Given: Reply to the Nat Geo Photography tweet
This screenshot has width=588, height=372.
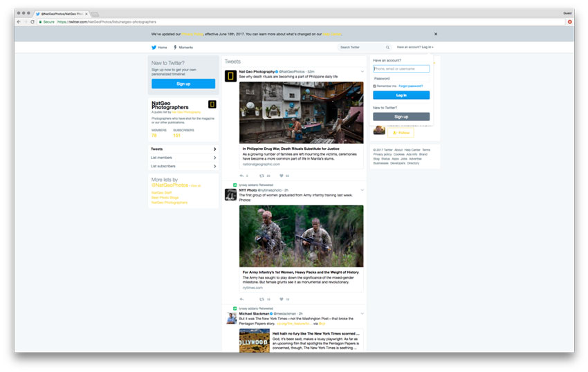Looking at the screenshot, I should 241,176.
